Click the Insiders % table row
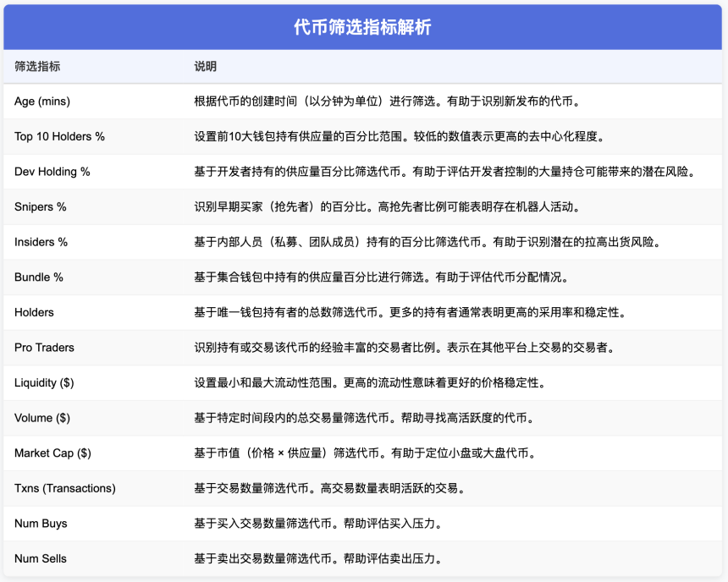Viewport: 728px width, 582px height. pos(42,242)
